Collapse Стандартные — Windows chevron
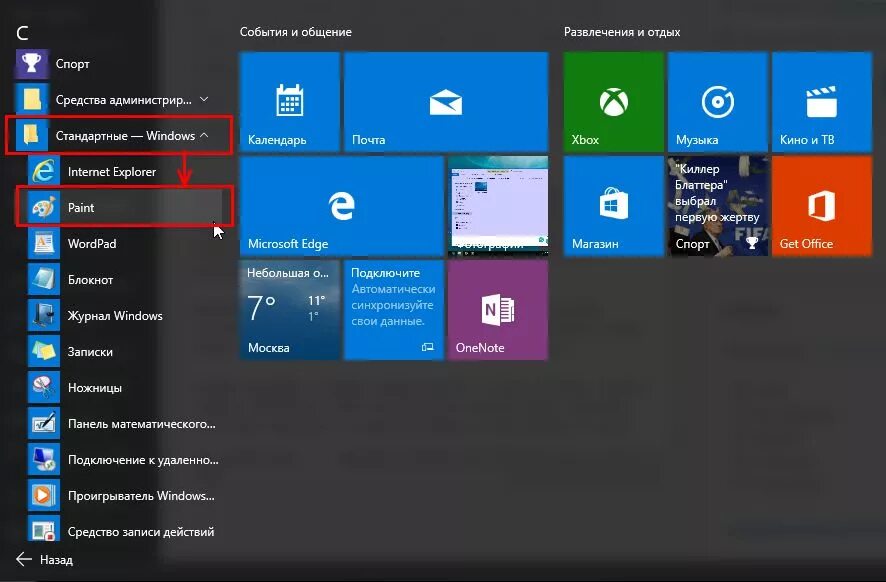The height and width of the screenshot is (582, 886). pos(204,136)
